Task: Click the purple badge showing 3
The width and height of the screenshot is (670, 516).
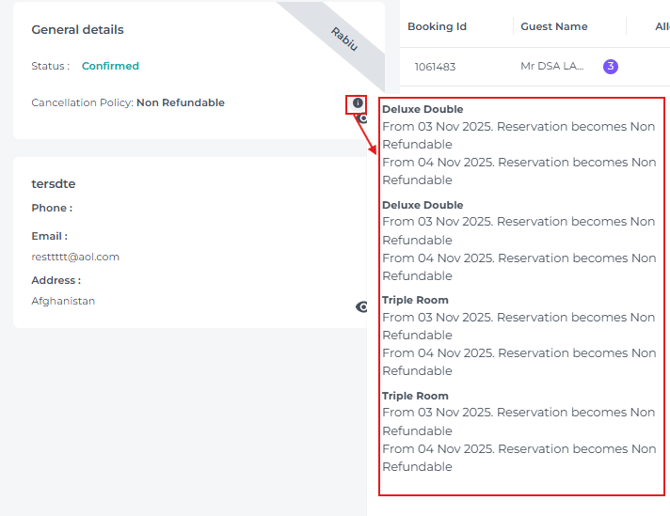Action: pos(610,67)
